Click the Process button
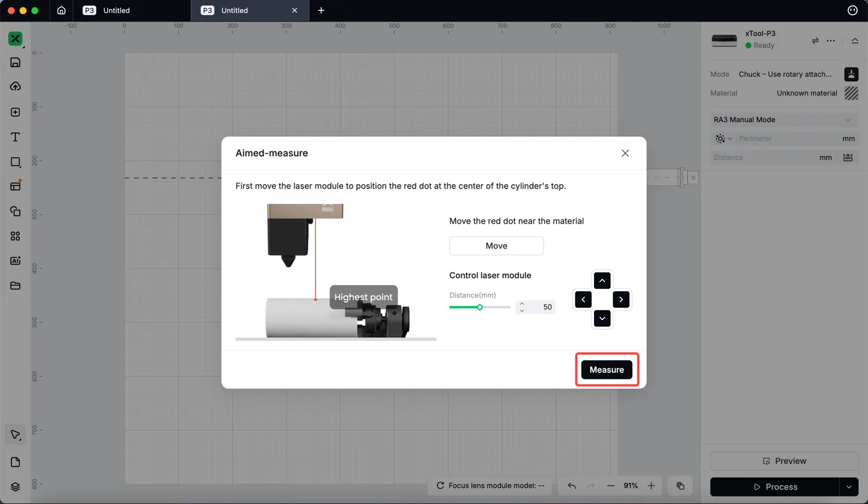Image resolution: width=868 pixels, height=504 pixels. [774, 487]
